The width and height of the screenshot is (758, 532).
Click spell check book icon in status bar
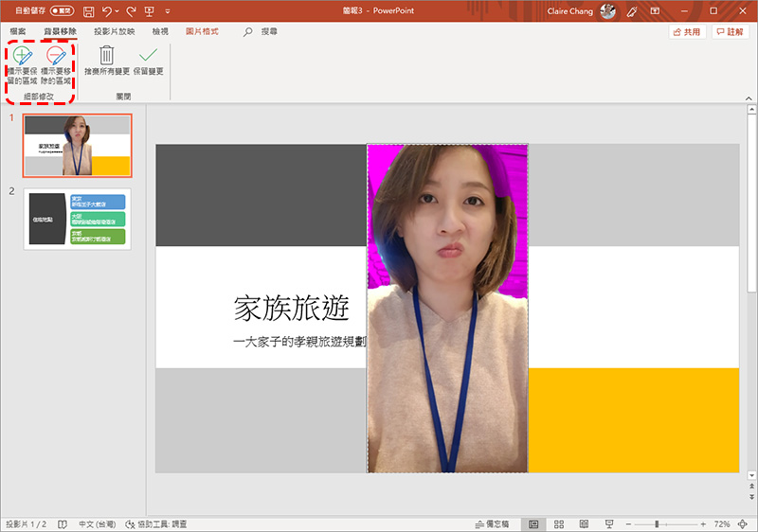click(63, 524)
